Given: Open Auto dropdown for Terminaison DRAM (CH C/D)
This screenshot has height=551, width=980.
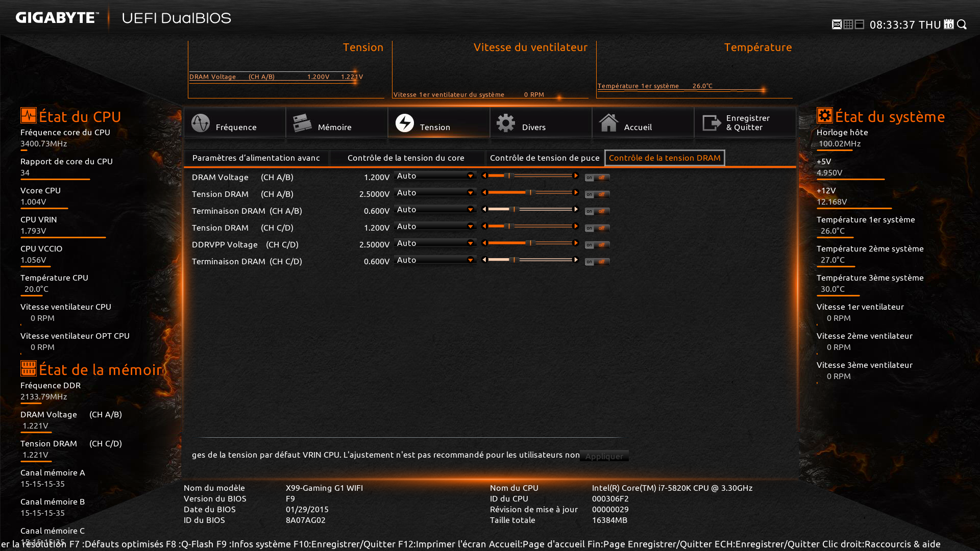Looking at the screenshot, I should click(435, 260).
